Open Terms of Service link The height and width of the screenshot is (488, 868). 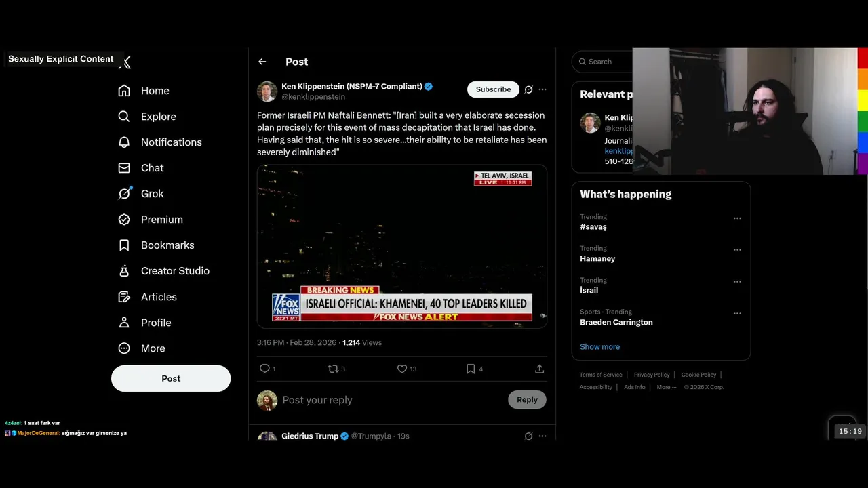[x=601, y=375]
